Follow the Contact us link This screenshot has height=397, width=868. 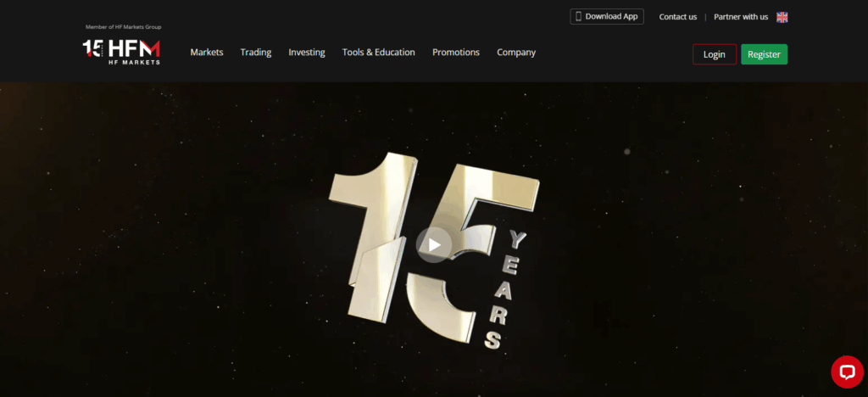click(x=677, y=17)
